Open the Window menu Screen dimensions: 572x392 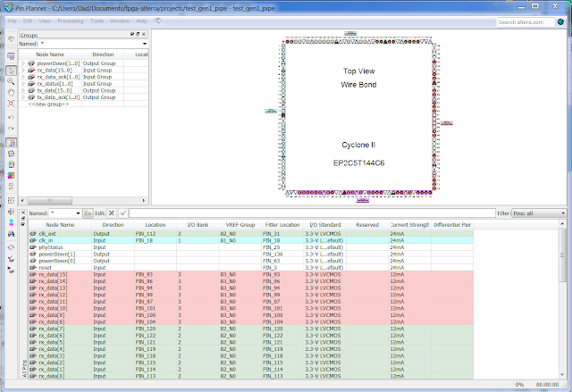pyautogui.click(x=120, y=21)
